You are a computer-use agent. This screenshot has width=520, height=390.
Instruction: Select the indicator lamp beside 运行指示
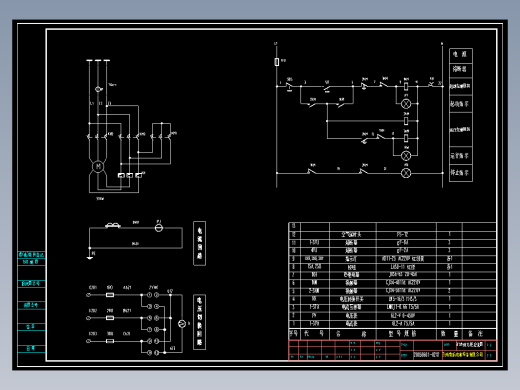click(406, 155)
